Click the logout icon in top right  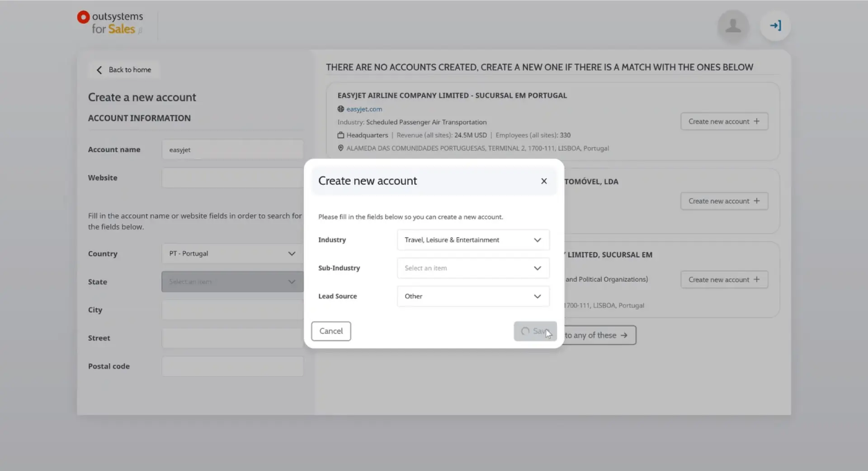pyautogui.click(x=775, y=25)
